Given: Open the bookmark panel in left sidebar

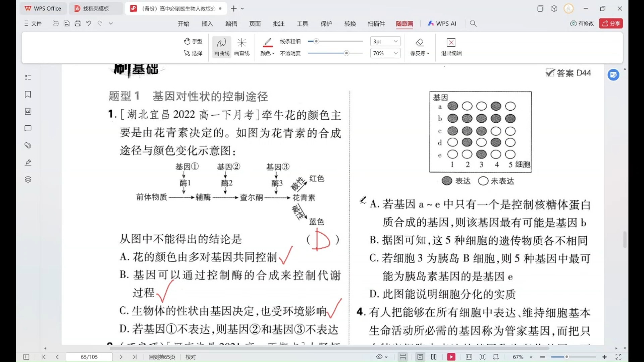Looking at the screenshot, I should pyautogui.click(x=28, y=95).
